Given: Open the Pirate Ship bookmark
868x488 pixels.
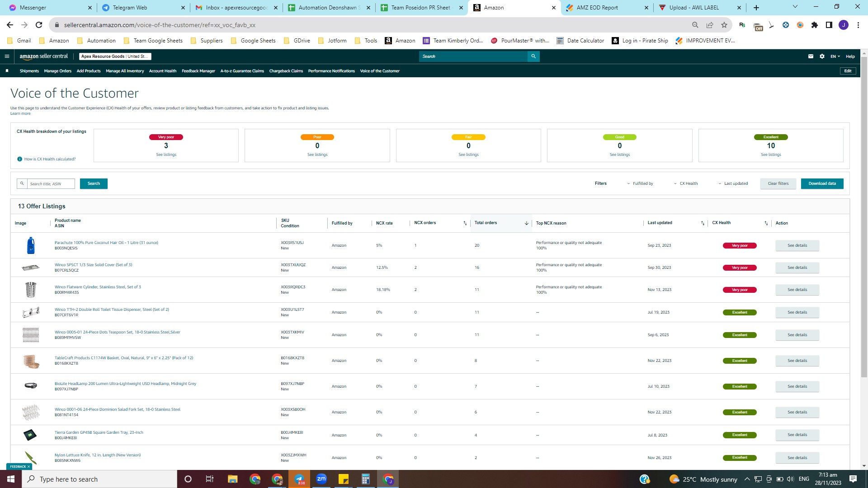Looking at the screenshot, I should (640, 41).
